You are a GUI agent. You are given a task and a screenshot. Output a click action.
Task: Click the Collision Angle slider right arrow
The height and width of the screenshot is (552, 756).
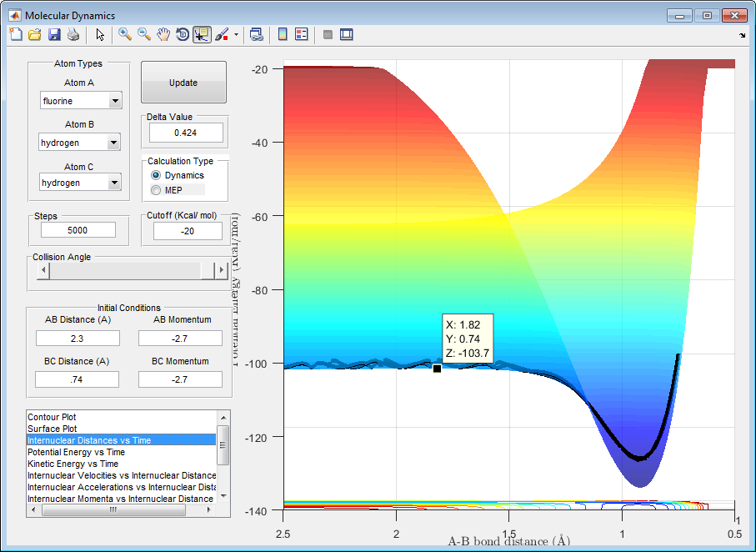222,271
